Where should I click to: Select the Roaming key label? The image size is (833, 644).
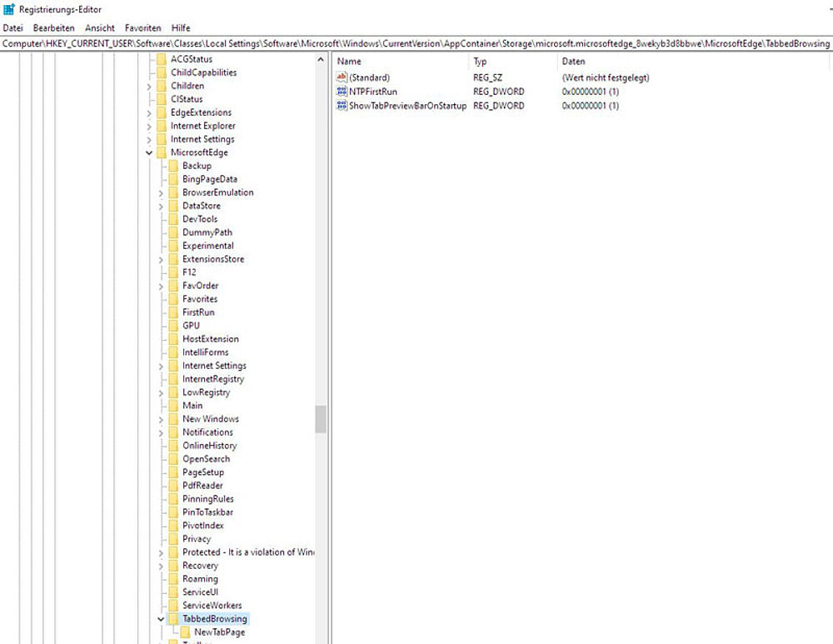pyautogui.click(x=200, y=579)
